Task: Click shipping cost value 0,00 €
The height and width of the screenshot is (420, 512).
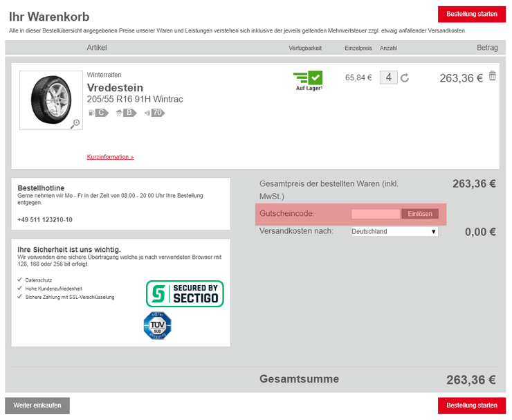Action: click(x=480, y=232)
